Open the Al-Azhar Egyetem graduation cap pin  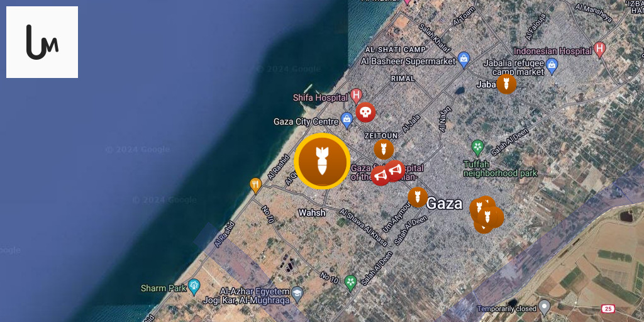click(x=297, y=294)
